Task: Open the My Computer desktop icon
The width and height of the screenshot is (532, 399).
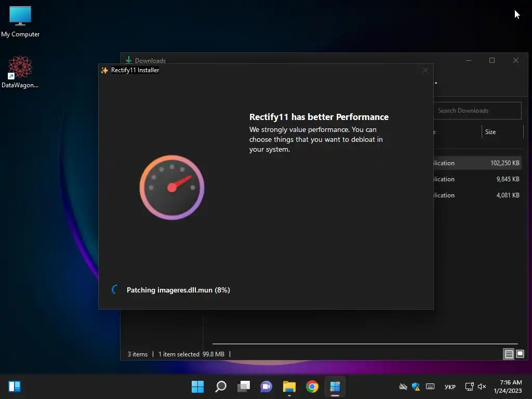Action: coord(20,21)
